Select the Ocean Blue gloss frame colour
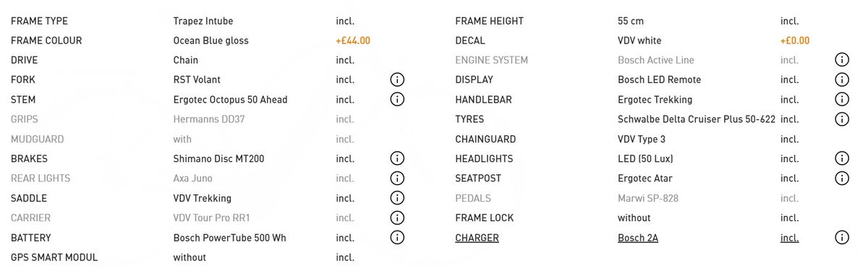Screen dimensions: 868x274 (x=210, y=40)
